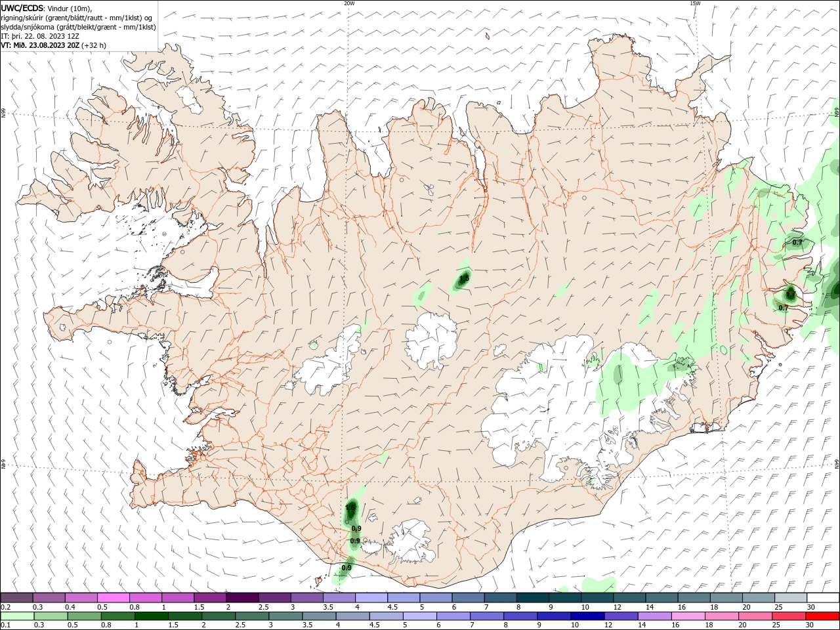Click the 20W longitude label
Screen dimensions: 840x630
(349, 3)
